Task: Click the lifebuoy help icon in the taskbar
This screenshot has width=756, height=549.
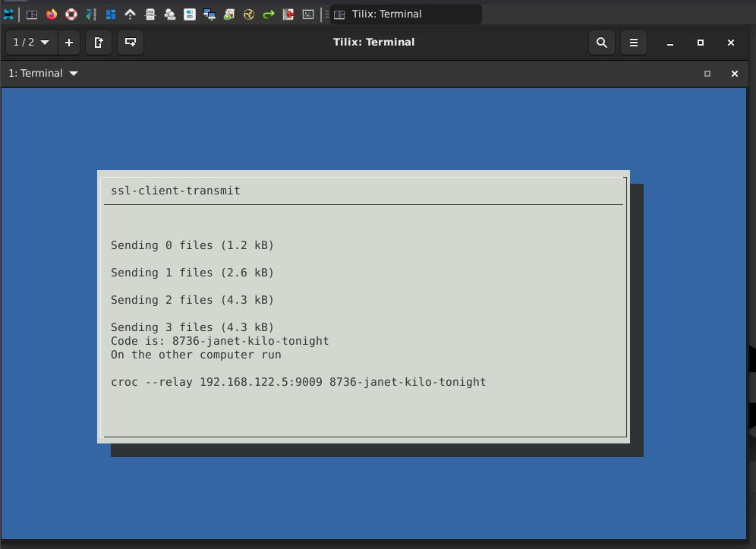Action: tap(71, 14)
